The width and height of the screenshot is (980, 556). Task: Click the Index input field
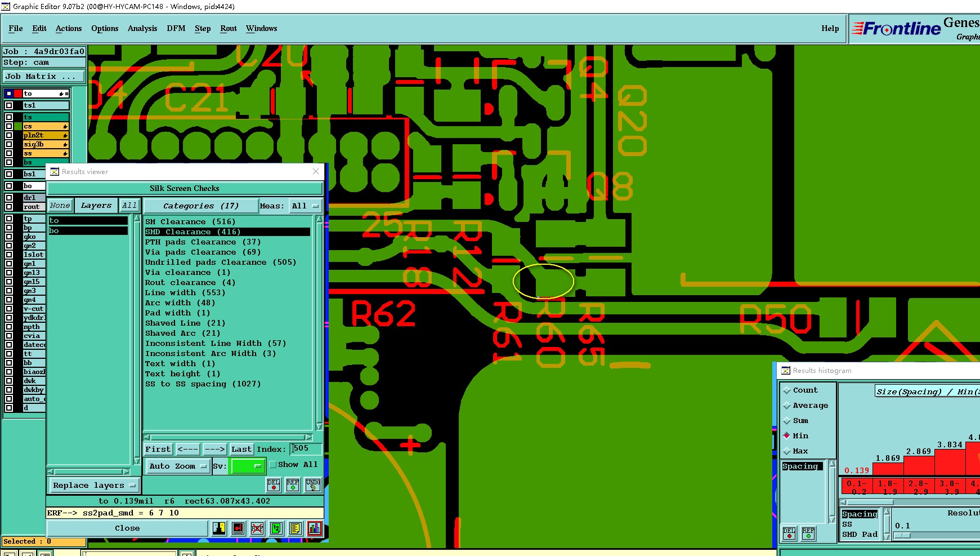(x=306, y=449)
